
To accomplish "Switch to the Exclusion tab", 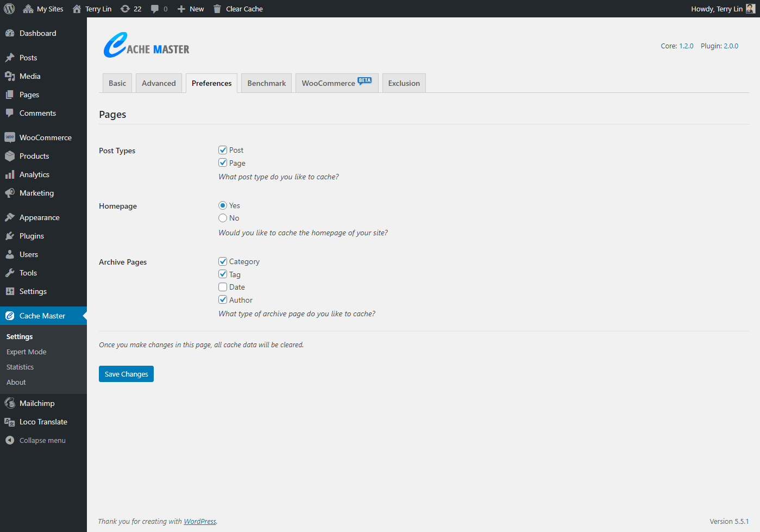I will [404, 83].
